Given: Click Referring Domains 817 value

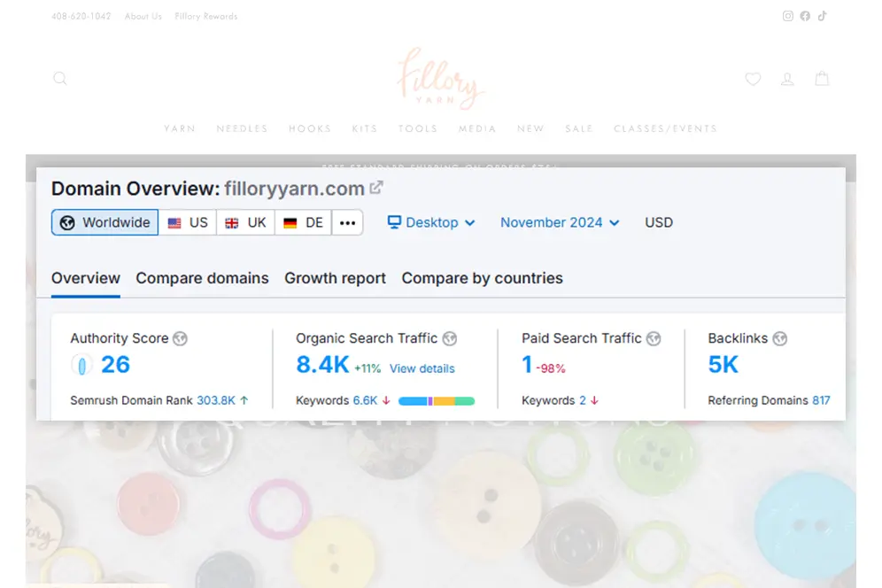Looking at the screenshot, I should (821, 400).
